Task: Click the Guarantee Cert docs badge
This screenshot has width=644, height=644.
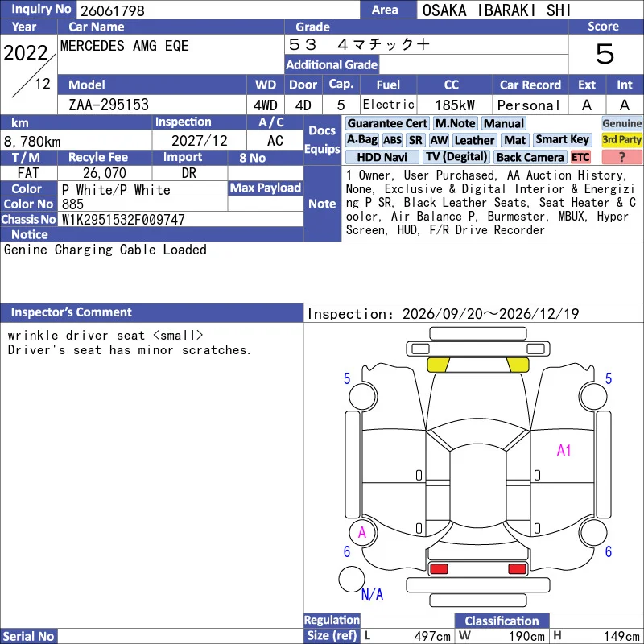Action: click(387, 123)
